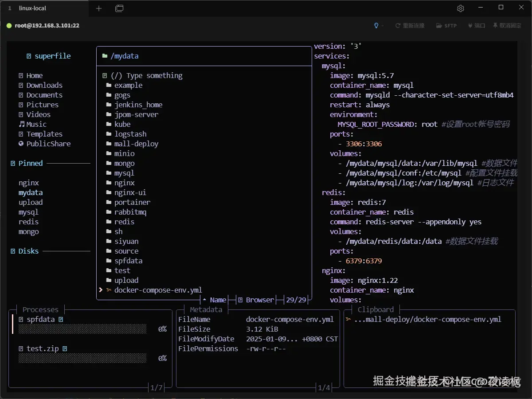This screenshot has width=532, height=399.
Task: Click the Music note icon in sidebar
Action: (21, 125)
